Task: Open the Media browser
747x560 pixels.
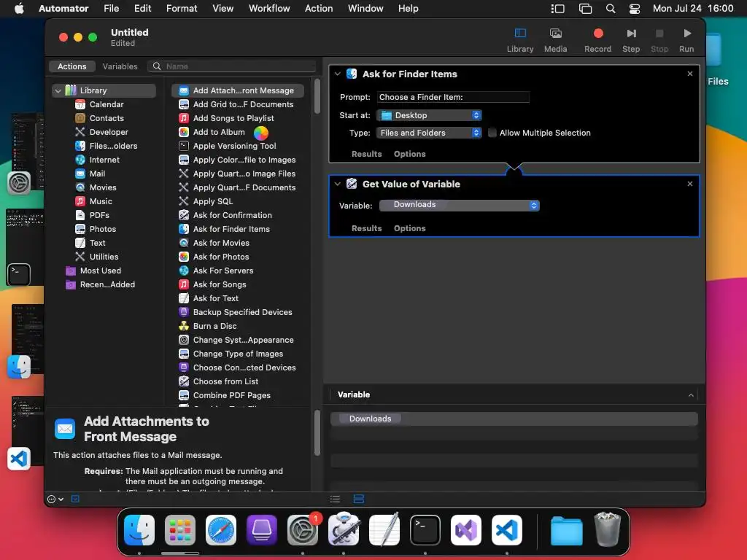Action: [555, 40]
